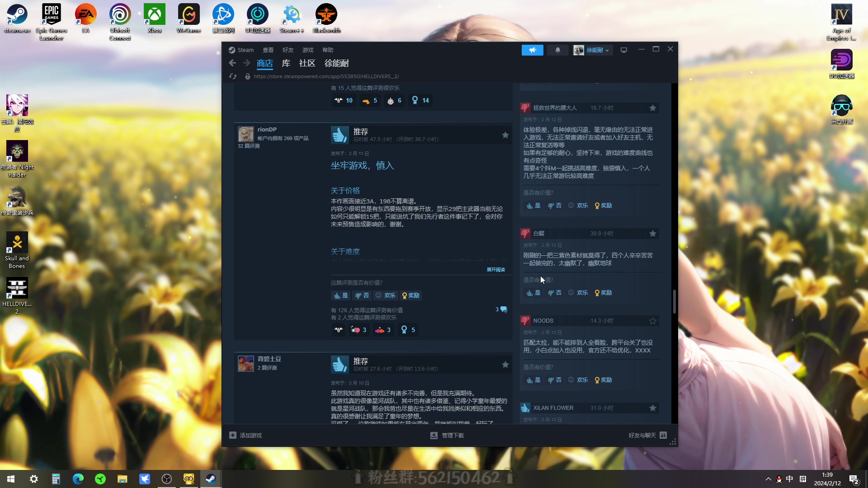Open the comments bubble showing 3 on rionDP review
Image resolution: width=868 pixels, height=488 pixels.
click(501, 310)
